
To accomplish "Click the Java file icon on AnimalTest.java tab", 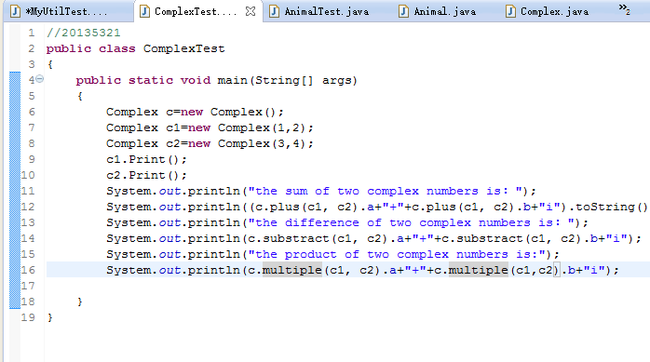I will click(274, 11).
